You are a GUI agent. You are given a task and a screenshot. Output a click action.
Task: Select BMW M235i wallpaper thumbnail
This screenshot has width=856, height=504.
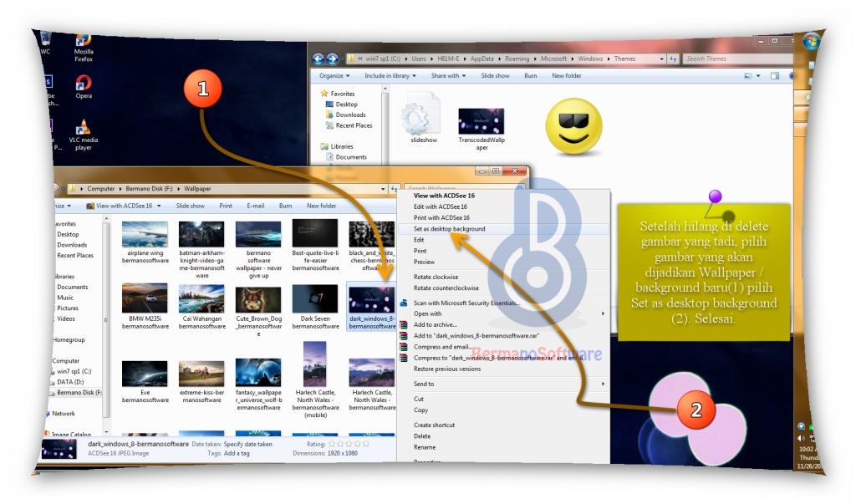(x=145, y=307)
